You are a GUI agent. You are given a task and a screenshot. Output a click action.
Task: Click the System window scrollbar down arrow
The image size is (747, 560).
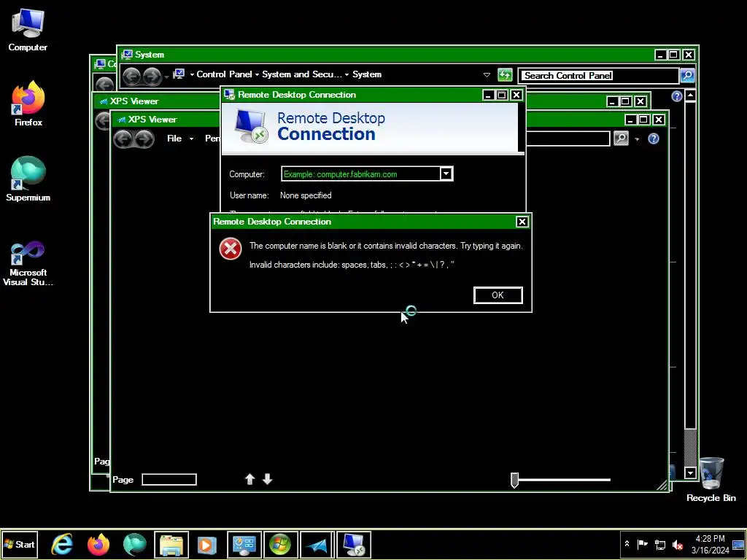click(690, 472)
